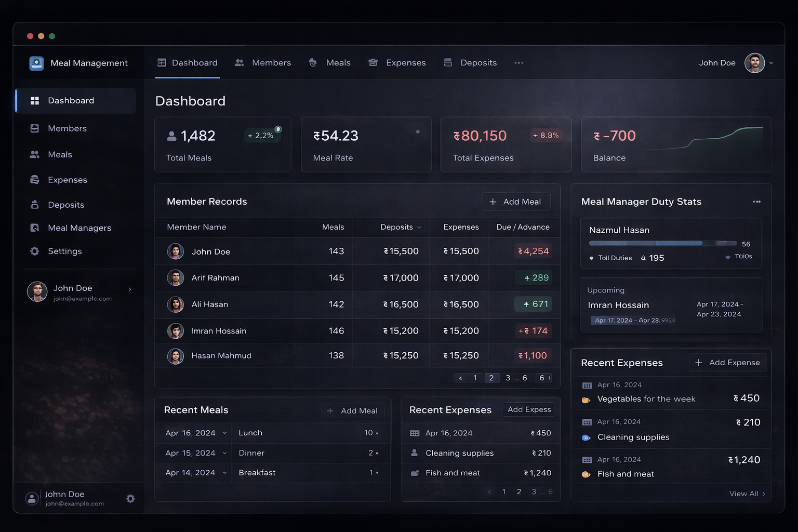Click Nazmul Hasan duty progress bar

pyautogui.click(x=663, y=243)
